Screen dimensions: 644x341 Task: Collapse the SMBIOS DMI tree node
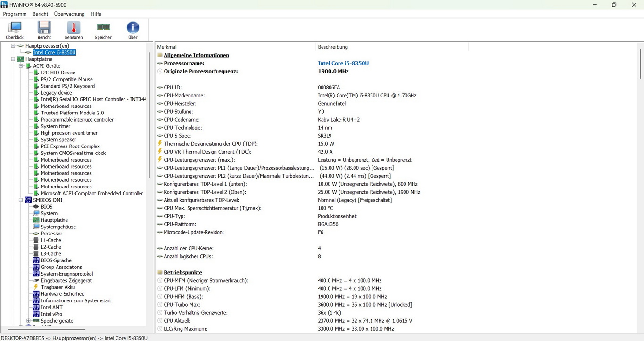21,200
